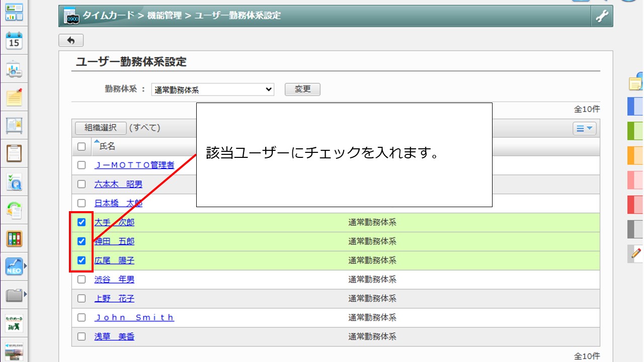644x362 pixels.
Task: Check the box for 六本木 昭男
Action: (x=82, y=184)
